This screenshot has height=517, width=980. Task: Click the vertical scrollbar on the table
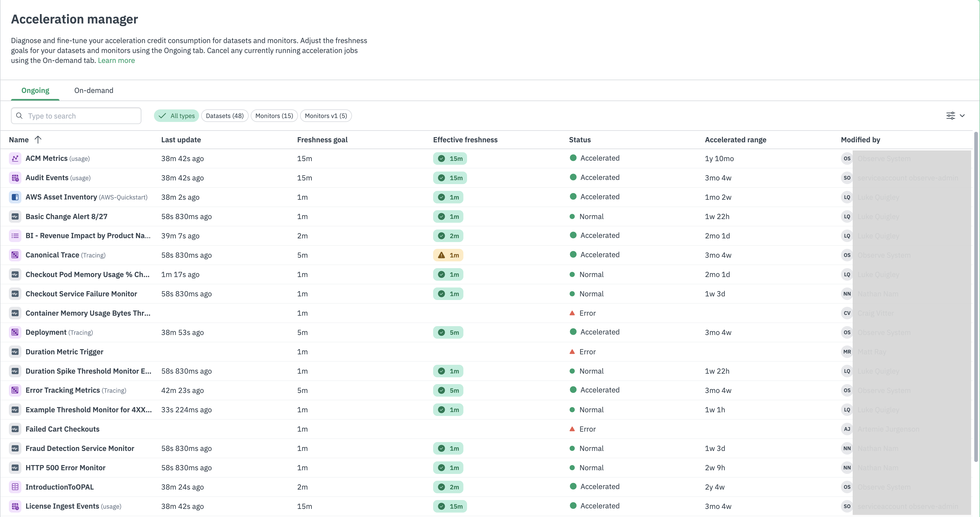point(976,297)
